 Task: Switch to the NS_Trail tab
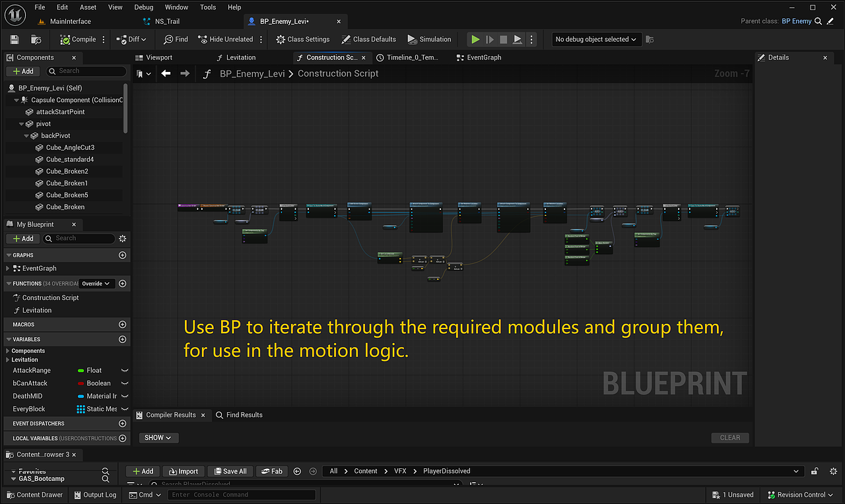[x=167, y=21]
